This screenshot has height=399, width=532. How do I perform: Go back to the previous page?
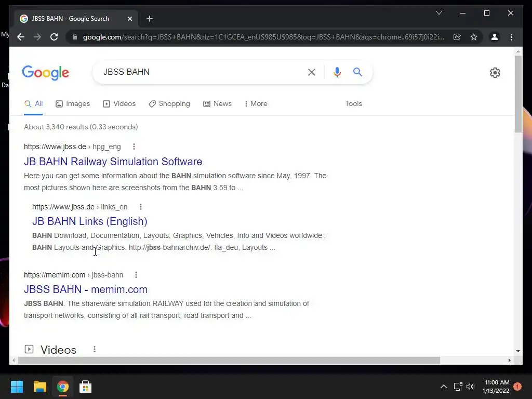point(21,37)
